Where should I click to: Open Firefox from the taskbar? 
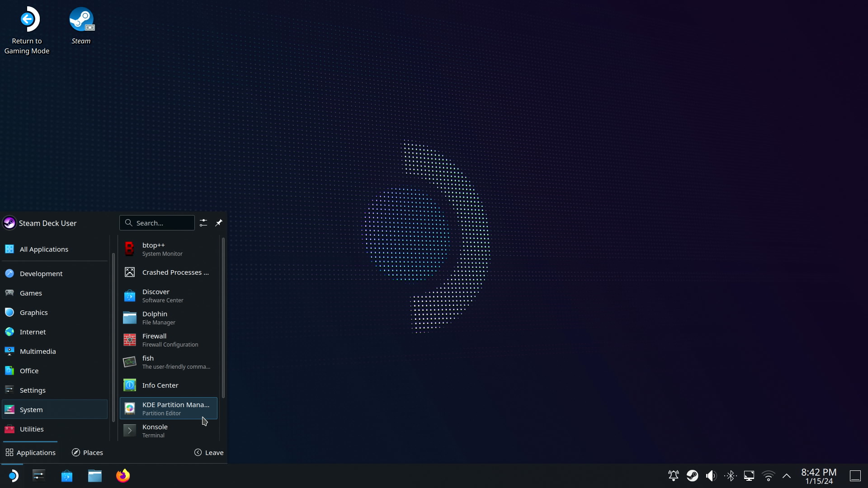[x=123, y=476]
